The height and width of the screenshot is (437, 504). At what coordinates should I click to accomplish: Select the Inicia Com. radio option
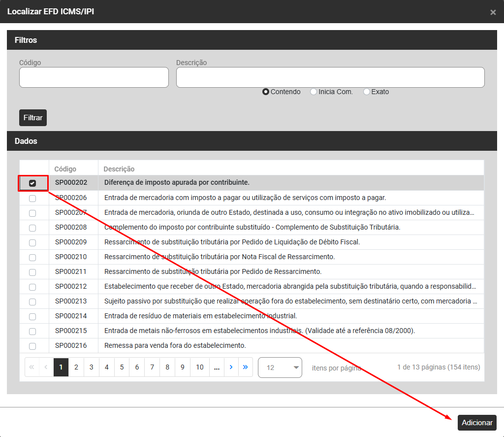point(314,92)
